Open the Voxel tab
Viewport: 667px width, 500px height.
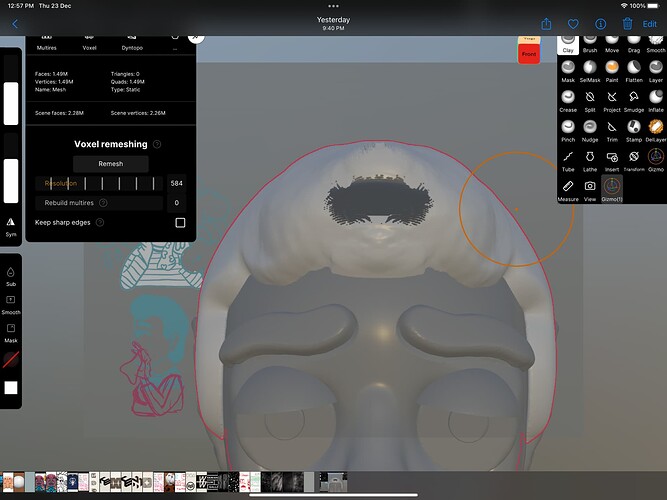click(89, 43)
